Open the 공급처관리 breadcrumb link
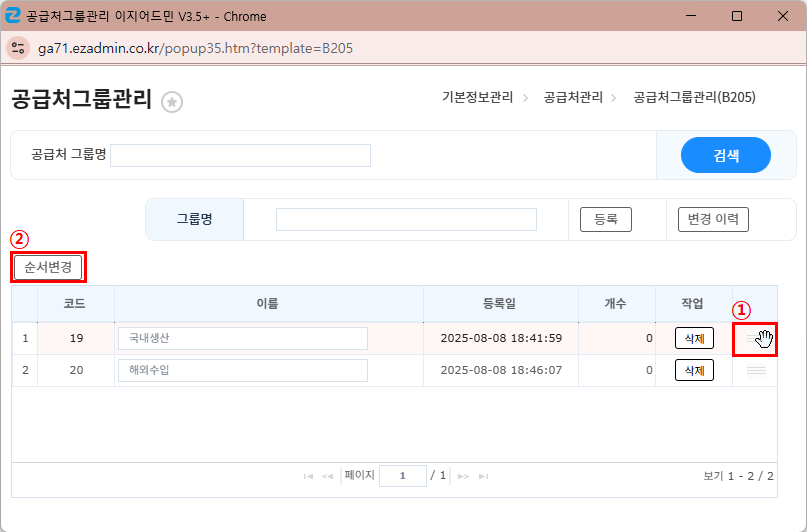The width and height of the screenshot is (807, 532). [x=573, y=97]
